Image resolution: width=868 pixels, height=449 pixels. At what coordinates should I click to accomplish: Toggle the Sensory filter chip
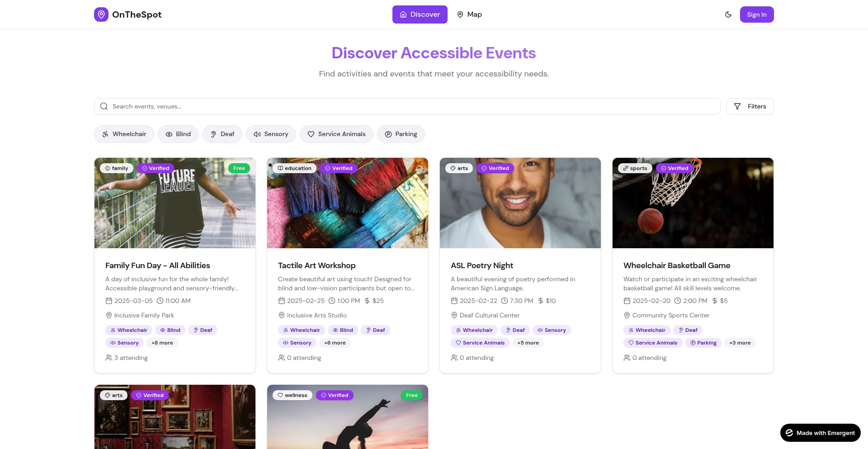[x=271, y=134]
